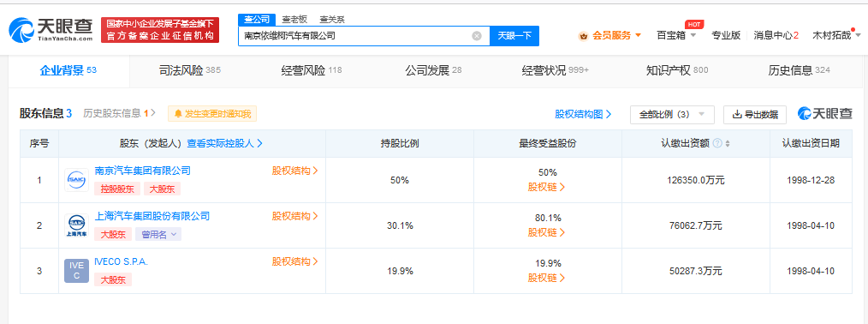Select the 查关系 search tab

tap(332, 20)
